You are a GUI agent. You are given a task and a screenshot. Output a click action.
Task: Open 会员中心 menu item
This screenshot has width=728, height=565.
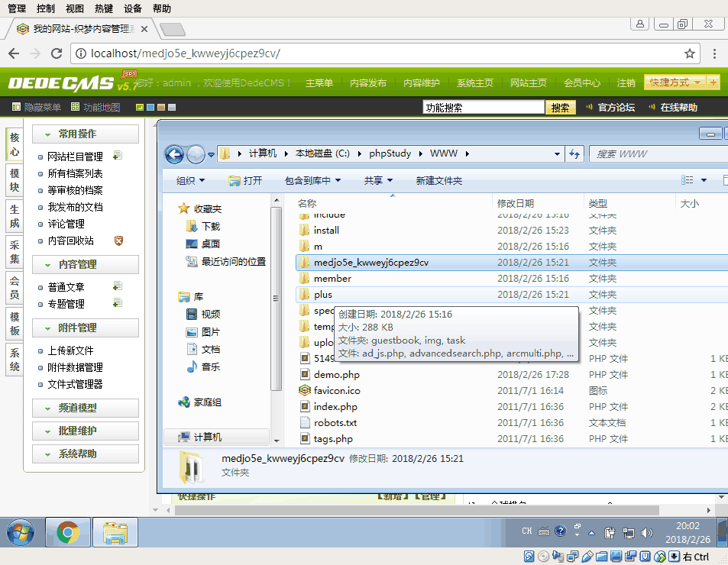pos(582,83)
